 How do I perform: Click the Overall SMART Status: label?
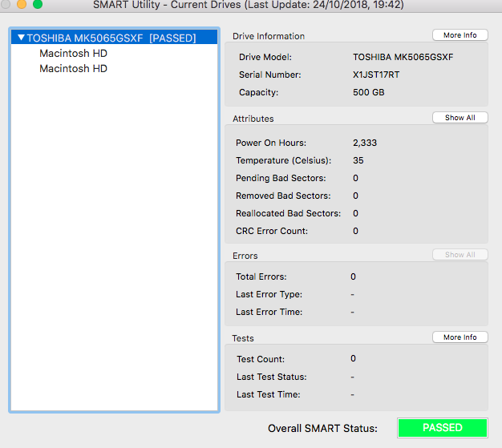point(322,429)
